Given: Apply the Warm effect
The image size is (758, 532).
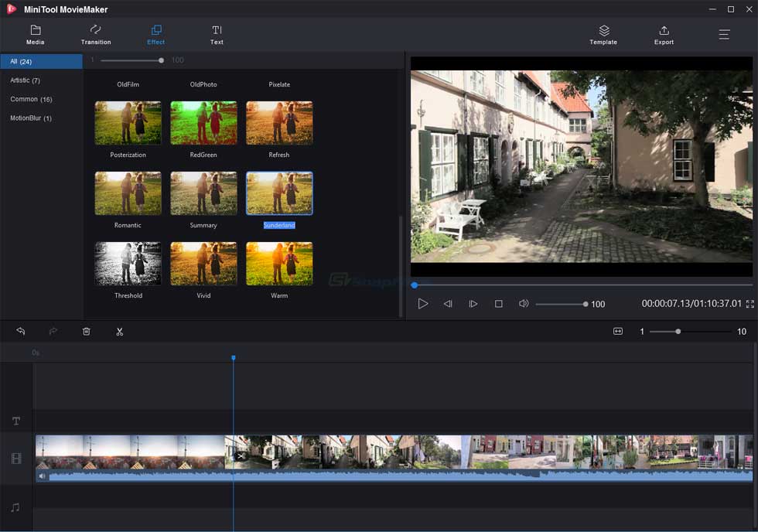Looking at the screenshot, I should pyautogui.click(x=279, y=263).
